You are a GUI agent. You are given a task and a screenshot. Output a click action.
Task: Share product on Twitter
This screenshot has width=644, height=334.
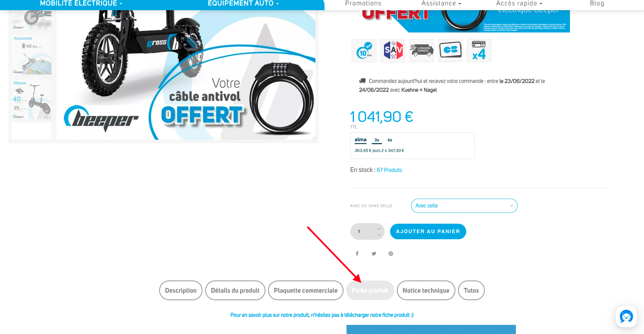[374, 253]
